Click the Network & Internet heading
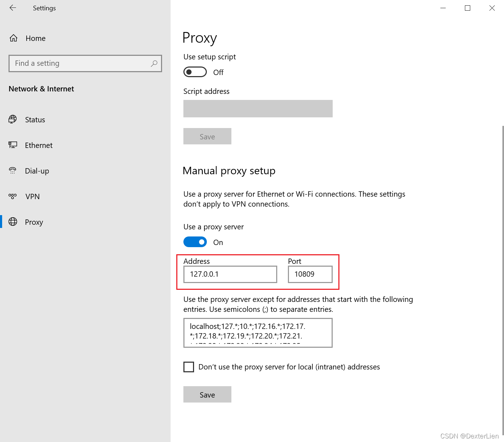 [41, 89]
